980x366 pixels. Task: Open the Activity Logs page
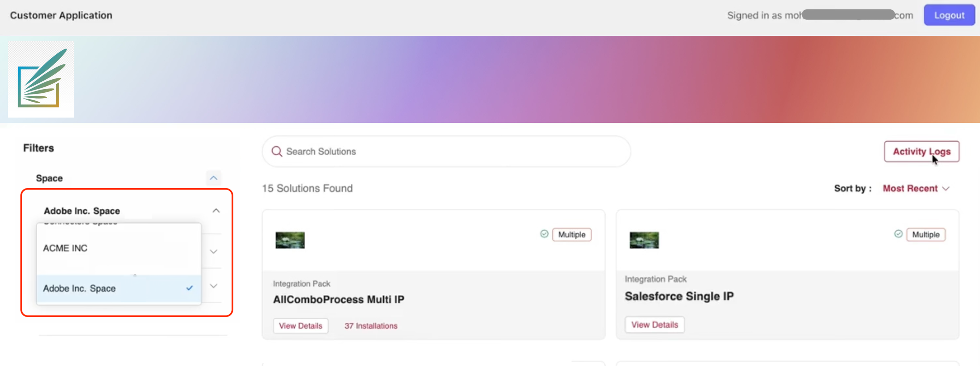(921, 151)
